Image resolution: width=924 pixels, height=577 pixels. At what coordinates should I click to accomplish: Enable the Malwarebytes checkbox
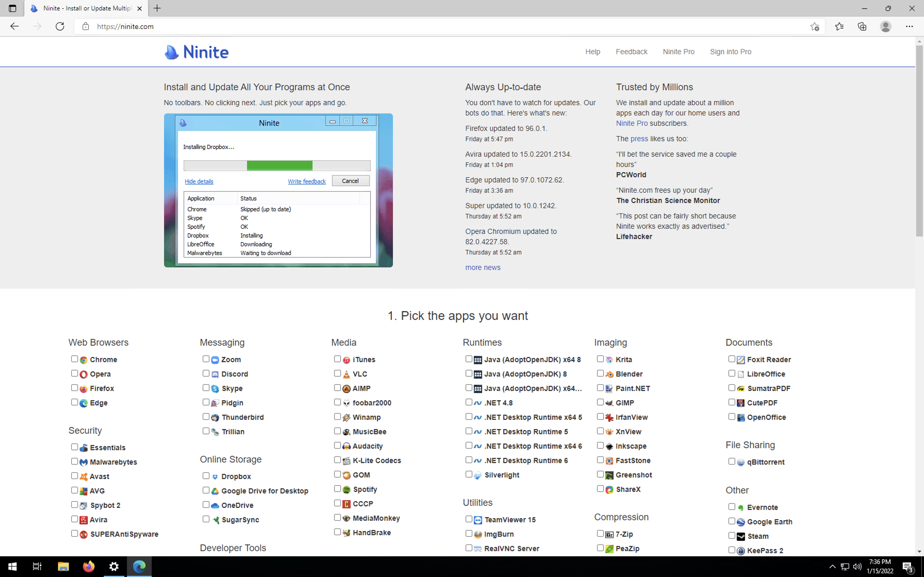click(75, 461)
